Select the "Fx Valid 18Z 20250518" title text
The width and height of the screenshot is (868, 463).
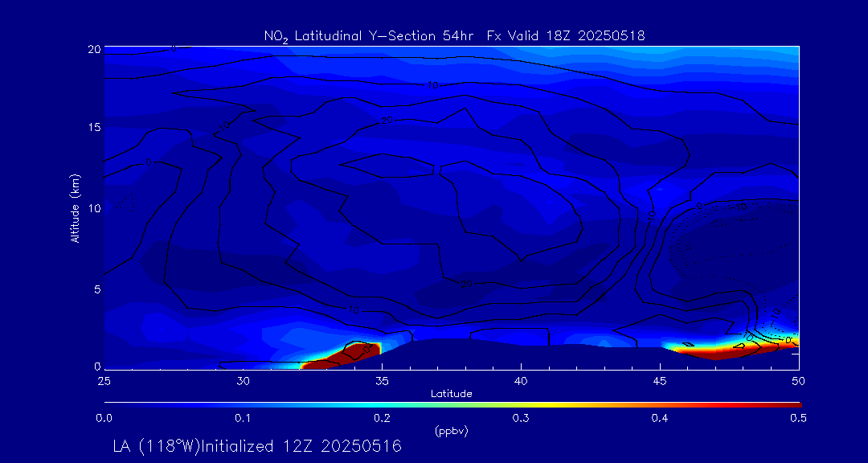pos(566,36)
